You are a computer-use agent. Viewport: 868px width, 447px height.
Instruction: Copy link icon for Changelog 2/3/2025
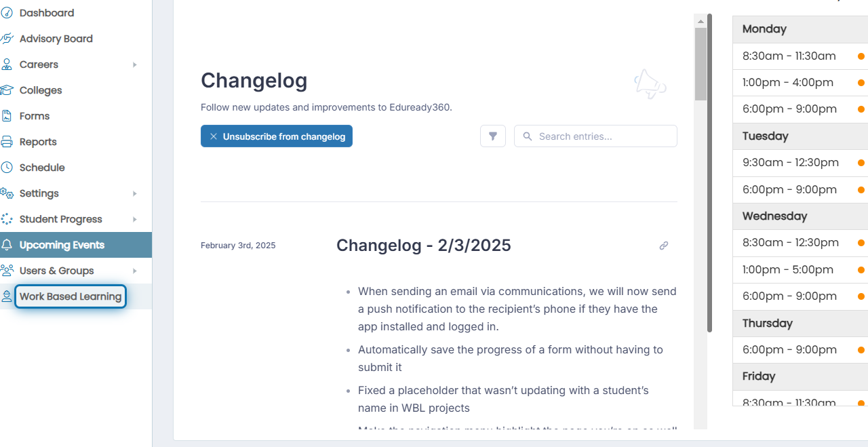[664, 246]
